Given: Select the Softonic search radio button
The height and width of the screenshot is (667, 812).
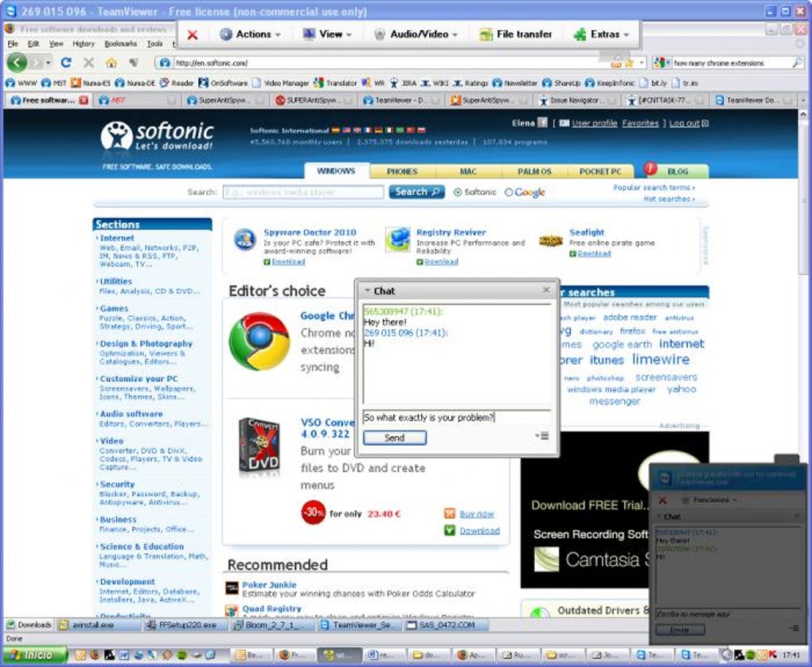Looking at the screenshot, I should coord(457,192).
